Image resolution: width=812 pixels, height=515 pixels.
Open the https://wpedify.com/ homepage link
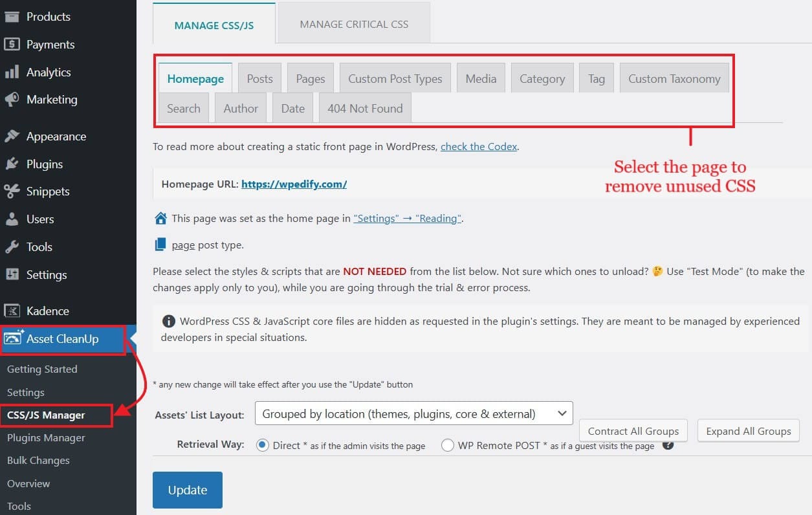pyautogui.click(x=294, y=184)
